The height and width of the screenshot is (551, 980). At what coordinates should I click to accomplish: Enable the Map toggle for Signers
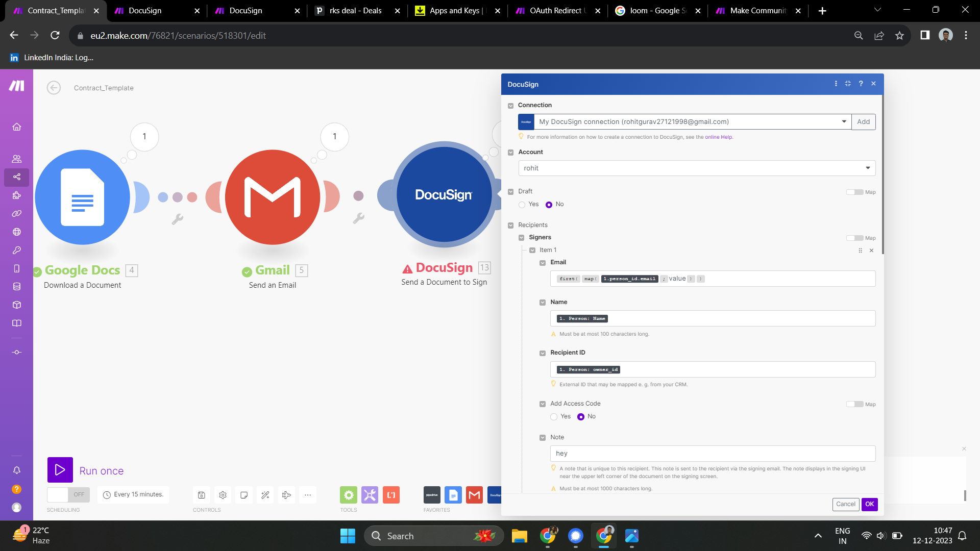854,238
